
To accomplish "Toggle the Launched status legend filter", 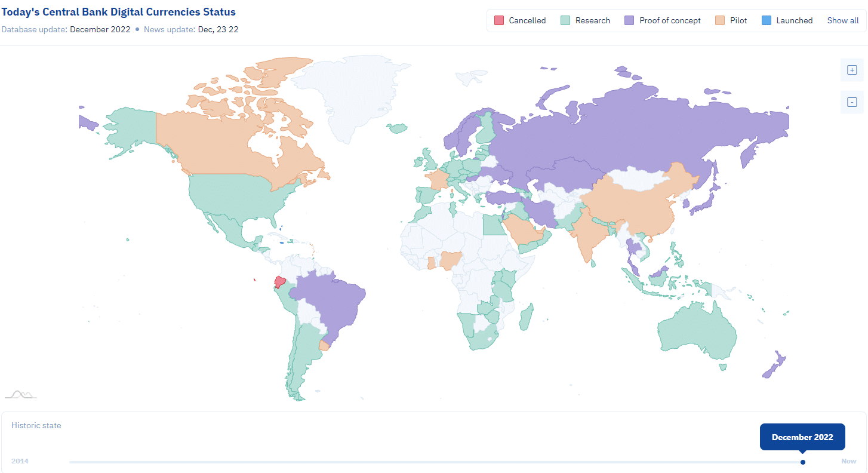I will (x=787, y=20).
